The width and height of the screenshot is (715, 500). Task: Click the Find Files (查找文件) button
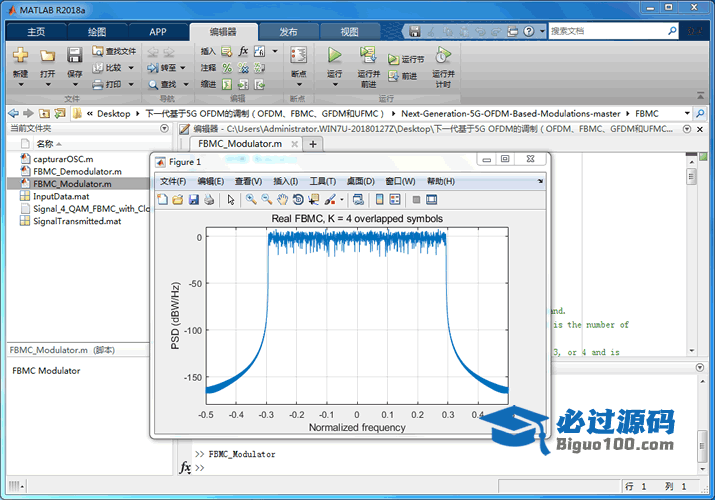click(x=114, y=51)
